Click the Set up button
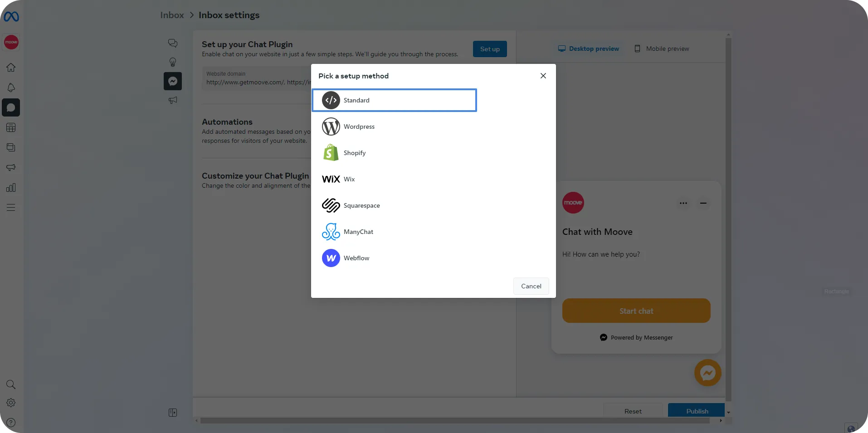 tap(489, 49)
